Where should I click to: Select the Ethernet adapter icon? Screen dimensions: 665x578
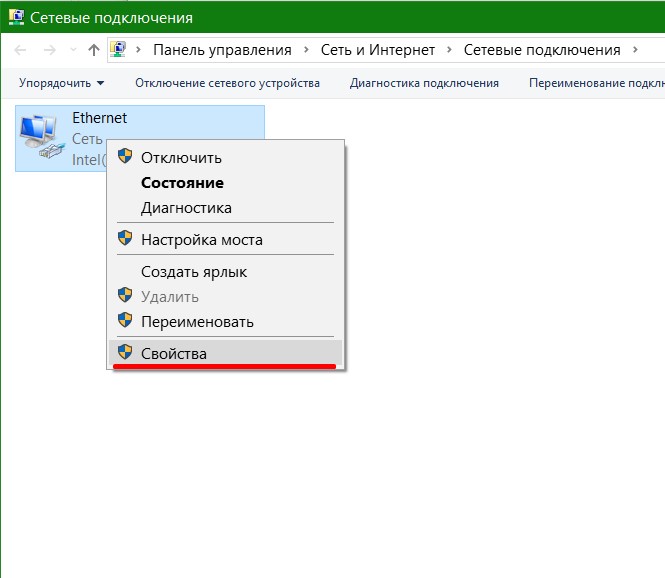[x=42, y=137]
